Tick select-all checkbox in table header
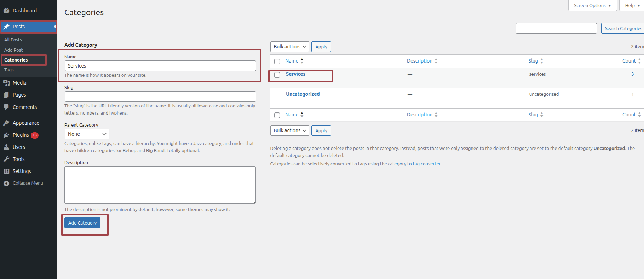Image resolution: width=644 pixels, height=279 pixels. 277,62
